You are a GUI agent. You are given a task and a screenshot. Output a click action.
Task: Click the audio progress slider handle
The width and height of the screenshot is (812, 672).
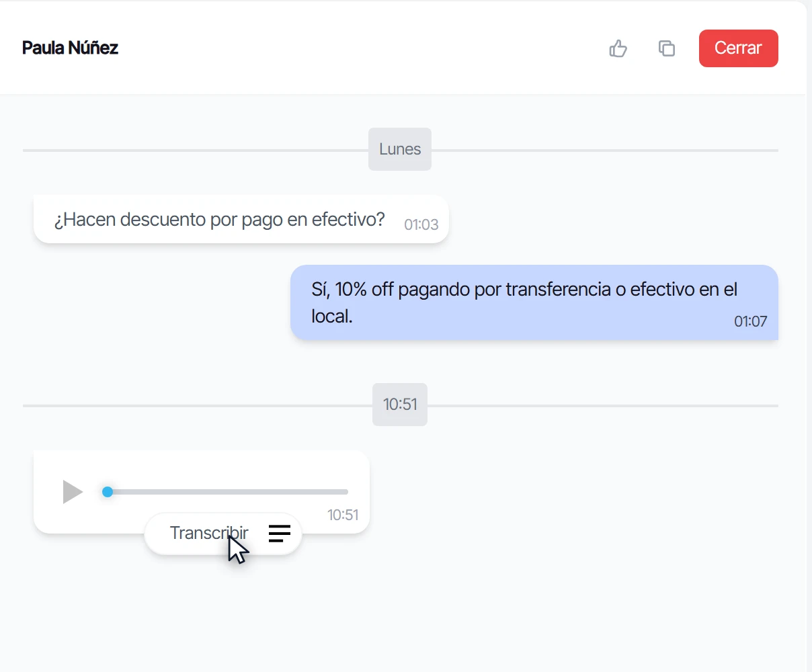pos(108,492)
